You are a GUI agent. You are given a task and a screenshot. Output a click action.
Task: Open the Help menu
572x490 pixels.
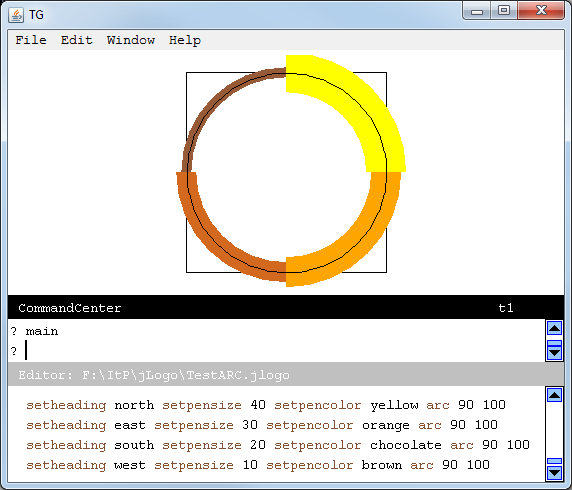click(185, 40)
